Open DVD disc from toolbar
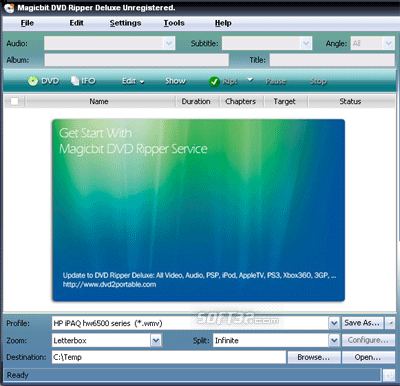The height and width of the screenshot is (386, 400). pyautogui.click(x=43, y=81)
